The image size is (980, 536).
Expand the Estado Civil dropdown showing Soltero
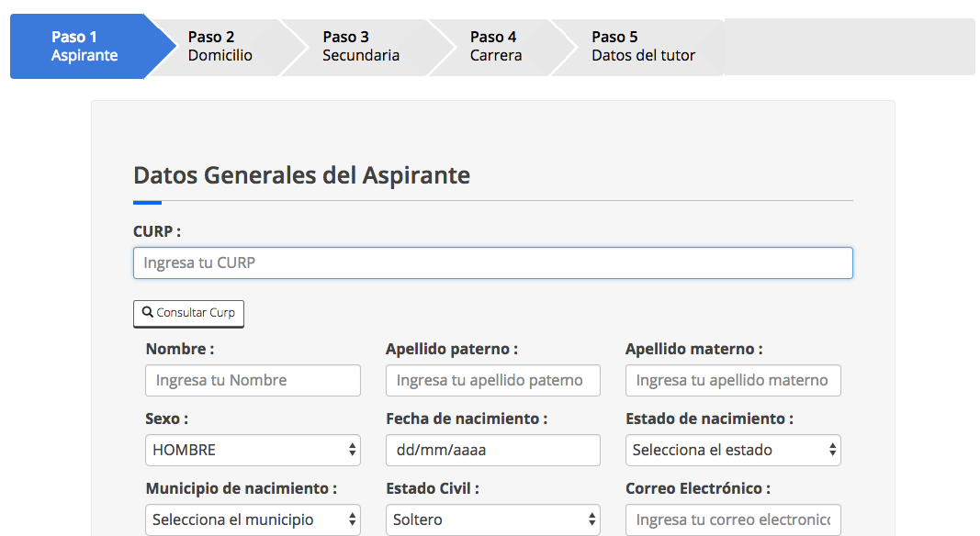click(492, 519)
